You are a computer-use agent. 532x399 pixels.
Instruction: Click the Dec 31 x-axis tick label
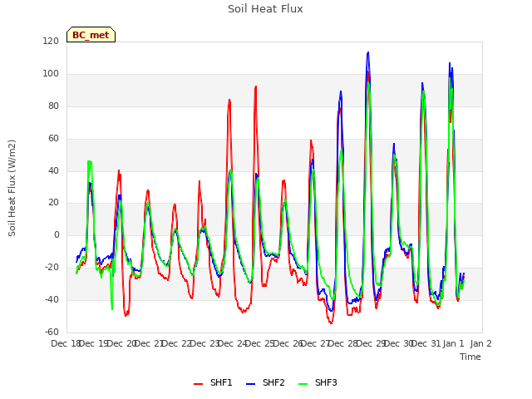click(x=426, y=343)
